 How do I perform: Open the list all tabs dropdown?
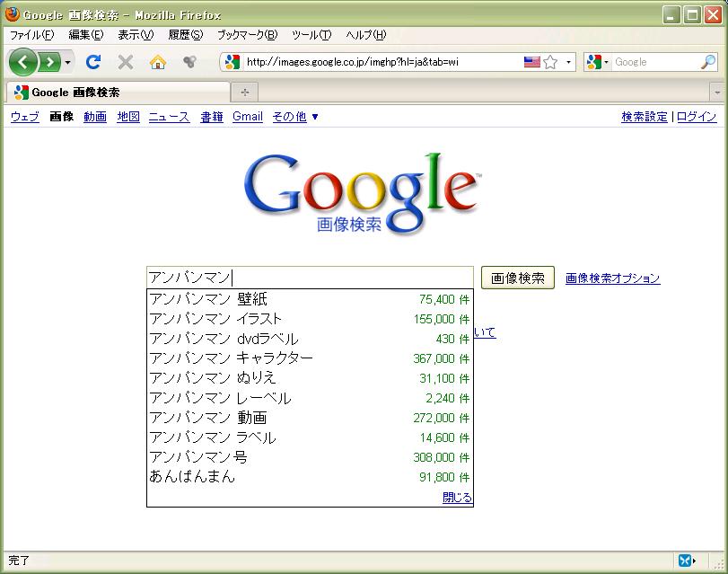point(717,92)
